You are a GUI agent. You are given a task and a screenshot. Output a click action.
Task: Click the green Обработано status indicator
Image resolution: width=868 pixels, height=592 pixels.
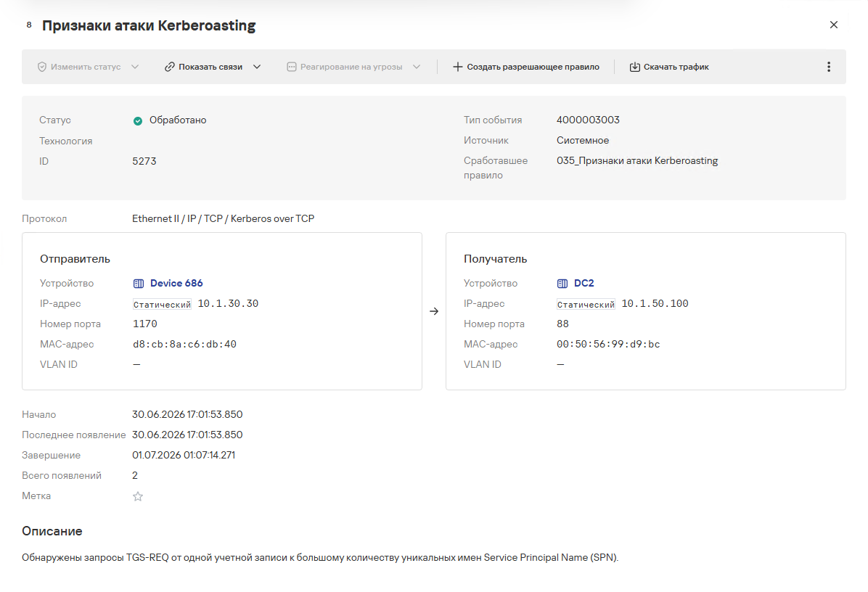(x=138, y=121)
